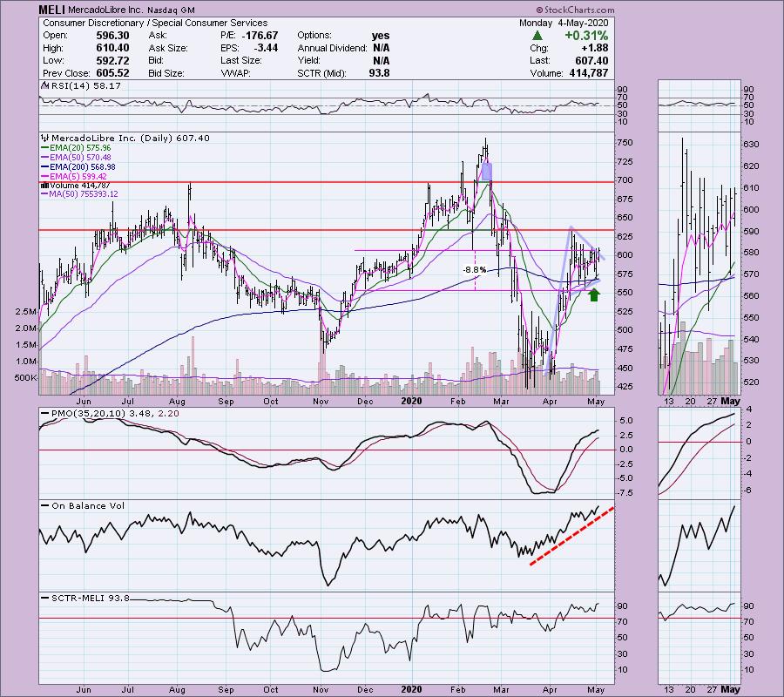This screenshot has height=697, width=784.
Task: Select the Prev Close value 605.52
Action: point(112,73)
